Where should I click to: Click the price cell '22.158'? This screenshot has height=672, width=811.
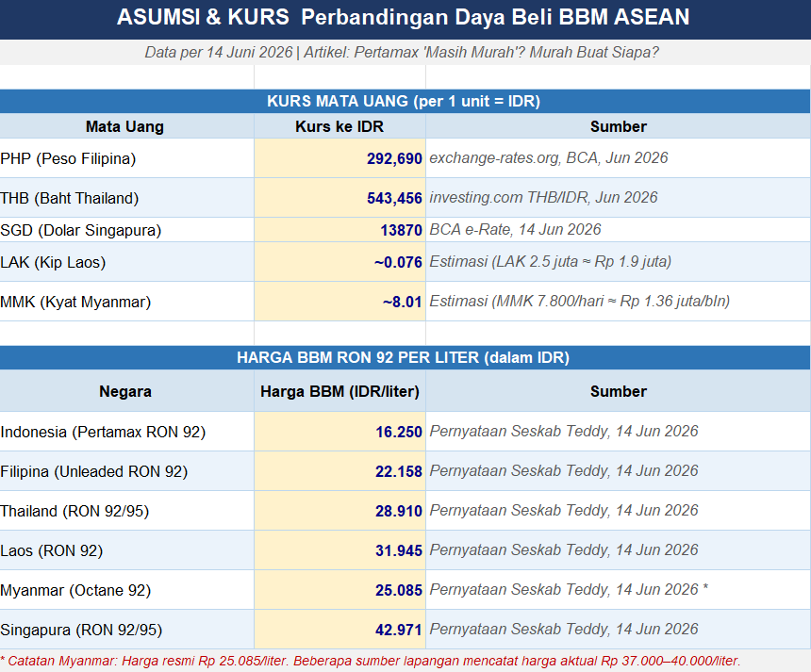coord(339,471)
